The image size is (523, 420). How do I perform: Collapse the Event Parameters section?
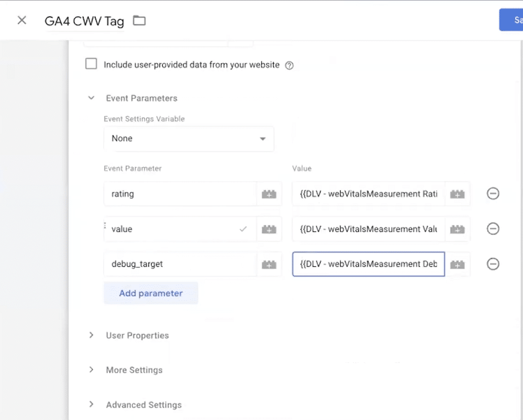(x=91, y=98)
